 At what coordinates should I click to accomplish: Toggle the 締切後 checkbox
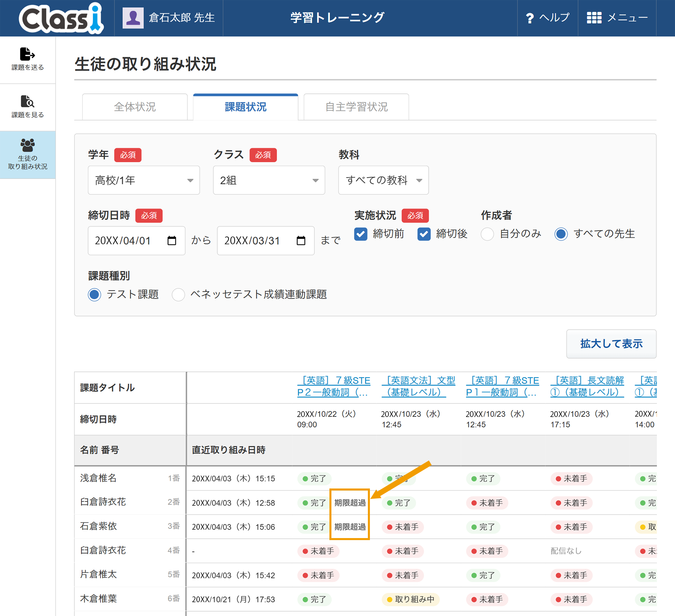[x=424, y=234]
